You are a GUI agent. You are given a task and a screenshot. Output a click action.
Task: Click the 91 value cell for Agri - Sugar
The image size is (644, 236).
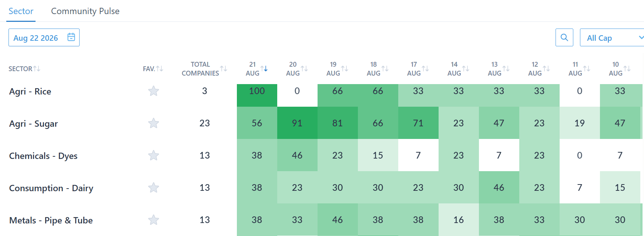point(297,123)
